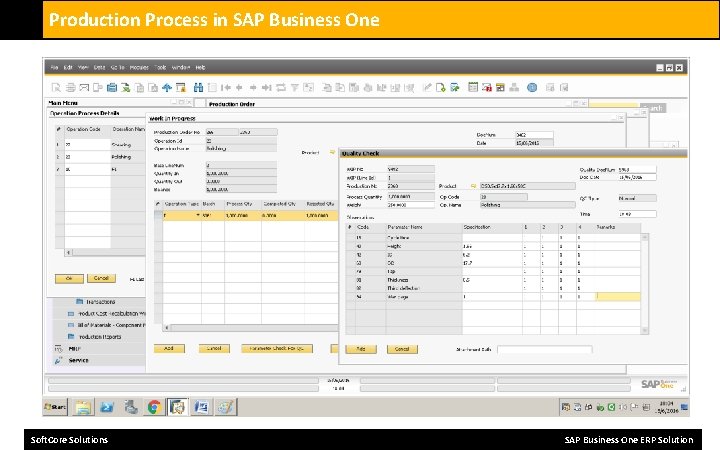Open Product Cost Recalculation menu entry

point(107,313)
